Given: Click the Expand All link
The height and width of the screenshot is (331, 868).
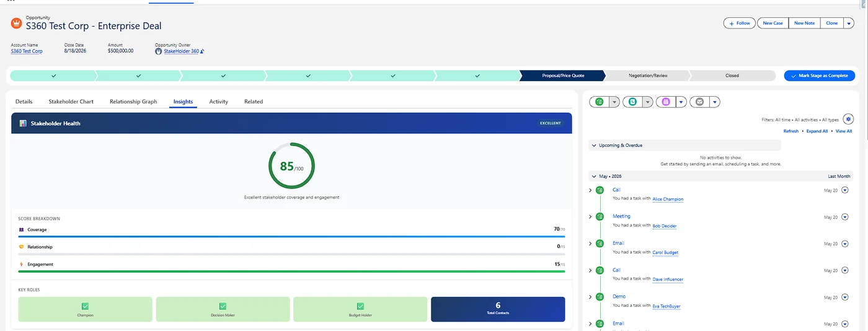Looking at the screenshot, I should click(817, 131).
